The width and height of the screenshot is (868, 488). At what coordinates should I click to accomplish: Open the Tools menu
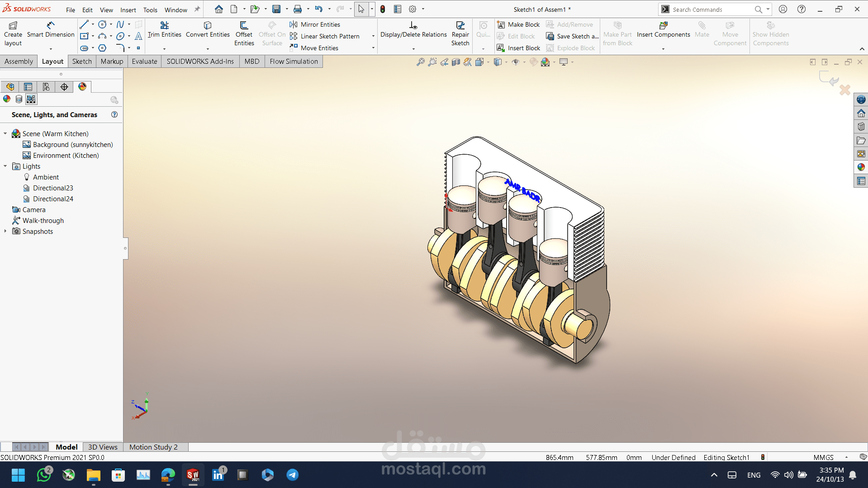150,9
